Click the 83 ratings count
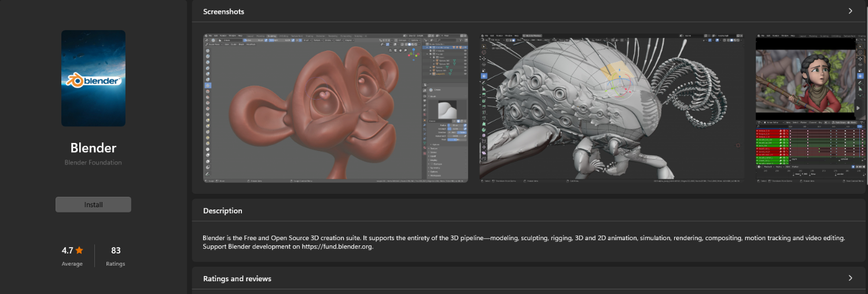 click(x=116, y=251)
